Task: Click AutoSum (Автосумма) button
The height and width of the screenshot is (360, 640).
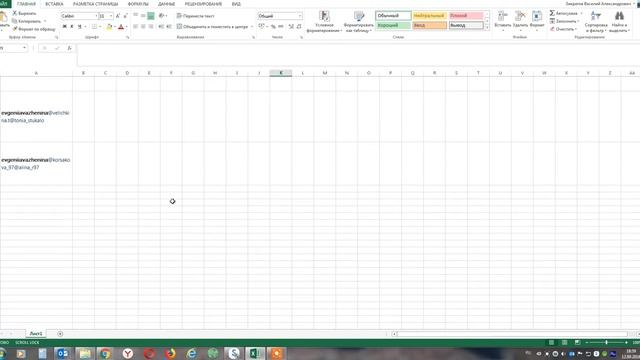Action: [563, 13]
